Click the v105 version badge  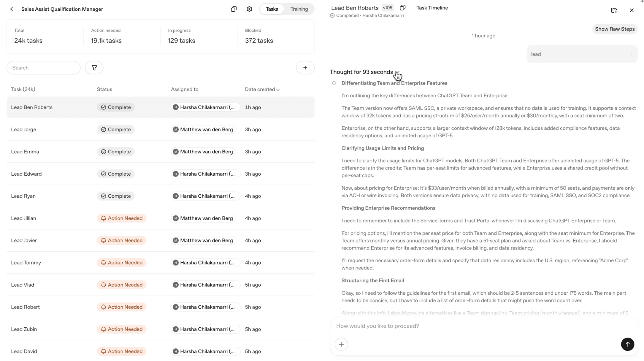(x=387, y=8)
